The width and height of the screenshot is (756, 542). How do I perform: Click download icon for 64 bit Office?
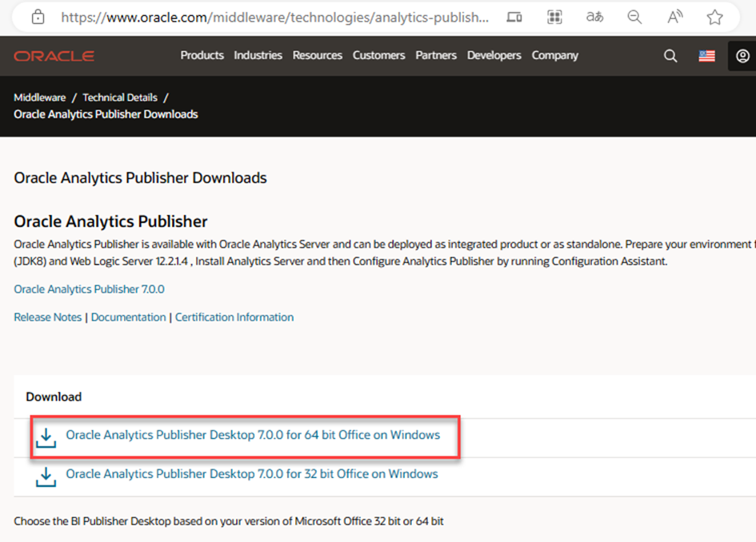click(x=46, y=437)
